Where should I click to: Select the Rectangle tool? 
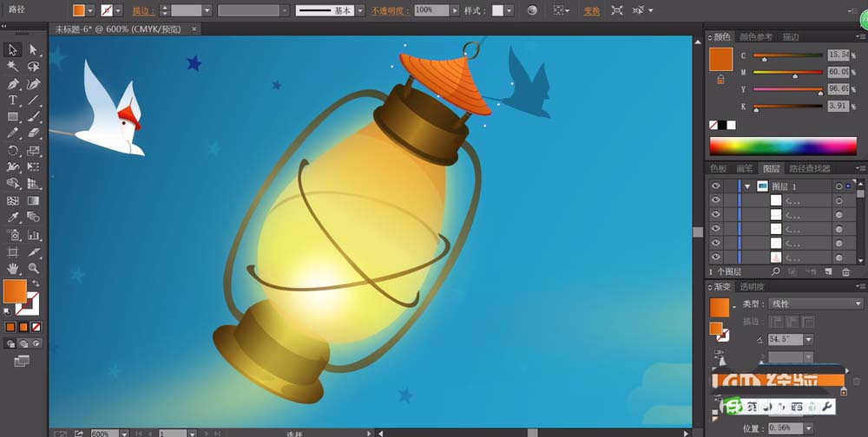click(13, 117)
